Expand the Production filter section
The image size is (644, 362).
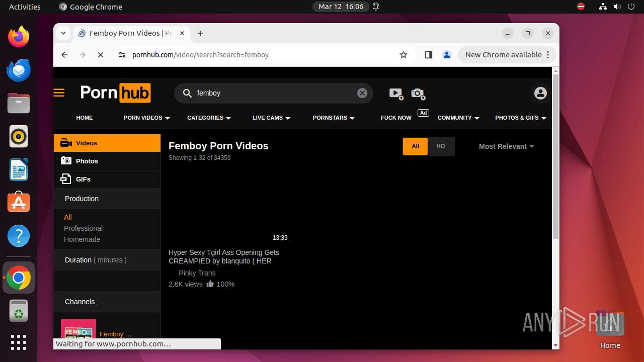(107, 199)
